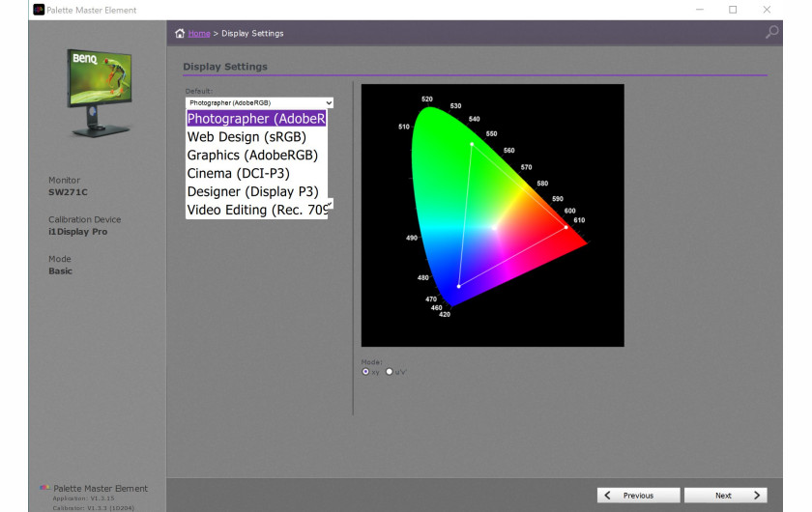Screen dimensions: 812x512
Task: Click the blue vertex of the gamut triangle
Action: [x=459, y=286]
